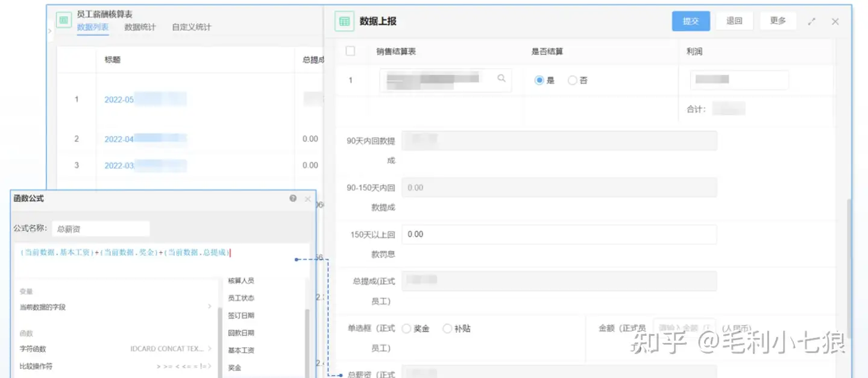This screenshot has height=378, width=868.
Task: Click the 员工薪酬核算表 table icon
Action: (63, 20)
